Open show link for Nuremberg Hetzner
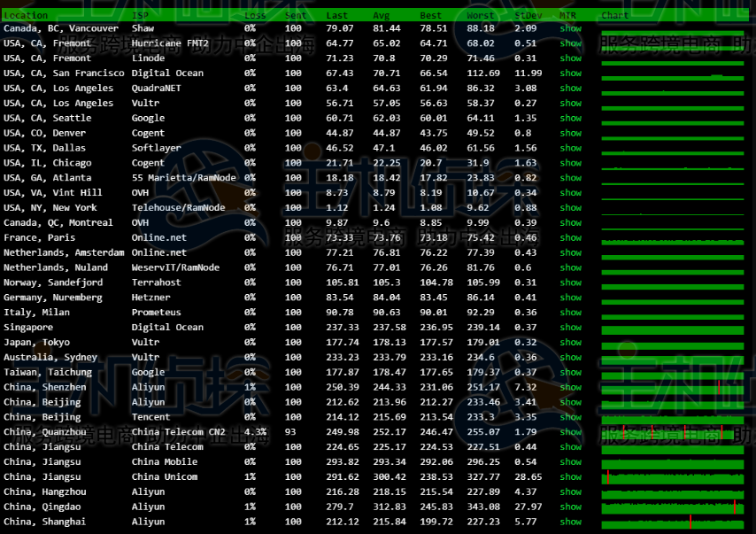The height and width of the screenshot is (534, 756). 570,298
